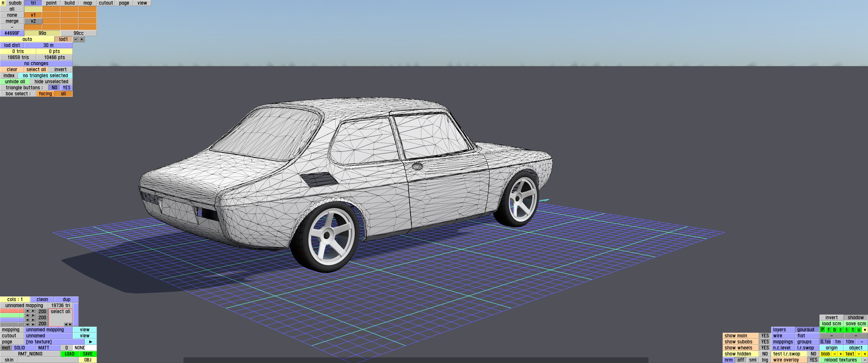868x363 pixels.
Task: Increase red color value arrow
Action: [33, 311]
